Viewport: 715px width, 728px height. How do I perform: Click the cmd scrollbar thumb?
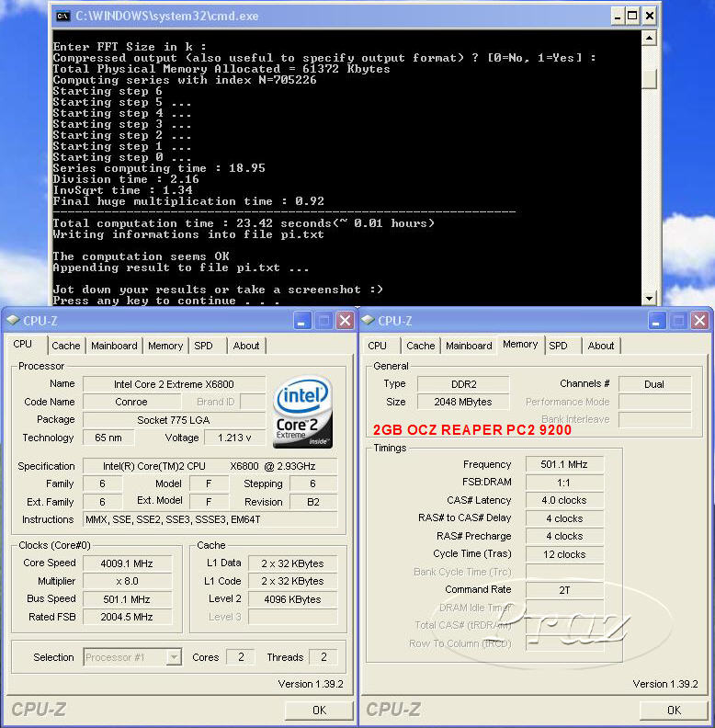pos(649,79)
